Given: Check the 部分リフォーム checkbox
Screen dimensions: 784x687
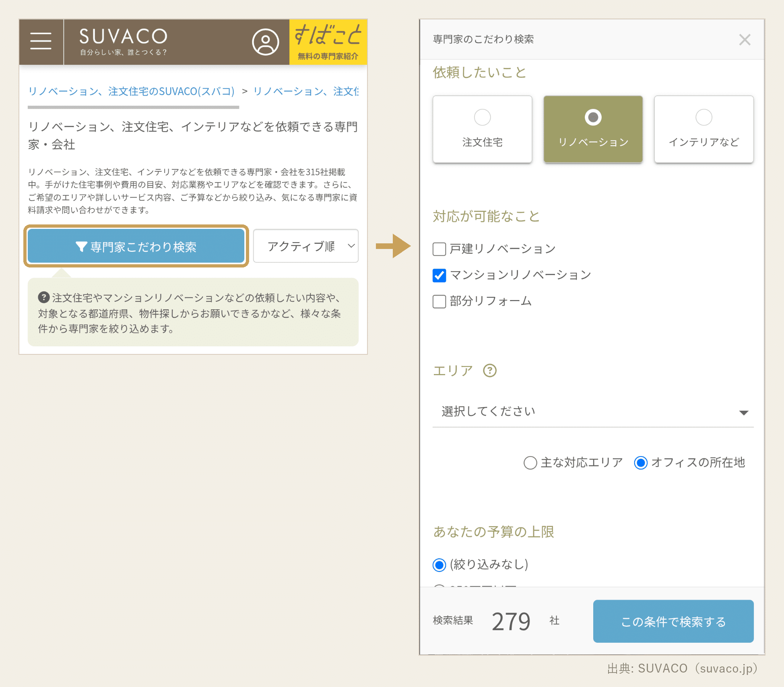Looking at the screenshot, I should (x=439, y=301).
